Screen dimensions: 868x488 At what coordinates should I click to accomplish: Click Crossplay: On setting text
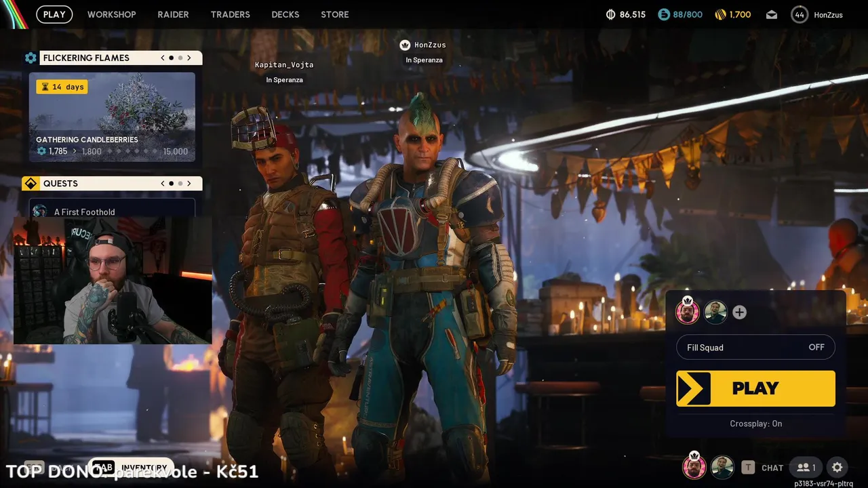coord(756,424)
